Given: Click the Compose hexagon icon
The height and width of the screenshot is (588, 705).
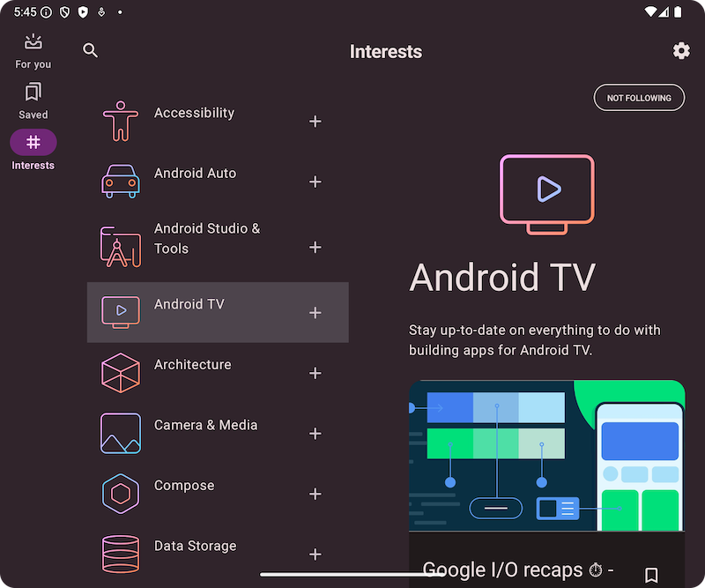Looking at the screenshot, I should pyautogui.click(x=121, y=494).
